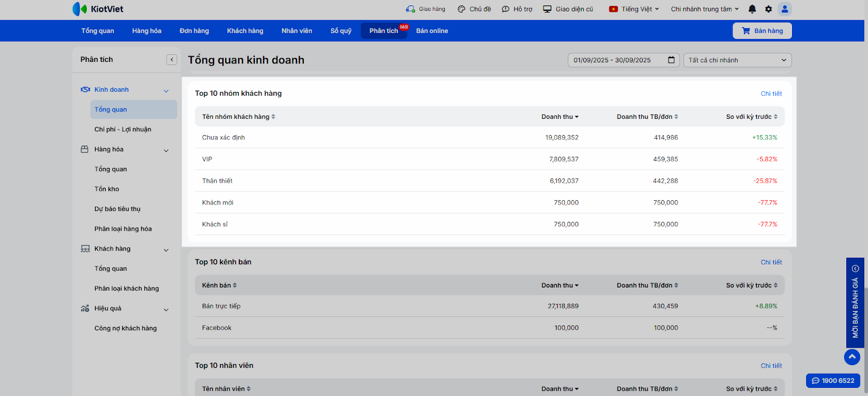Screen dimensions: 868x396
Task: Call hotline 1900 6522
Action: tap(833, 381)
